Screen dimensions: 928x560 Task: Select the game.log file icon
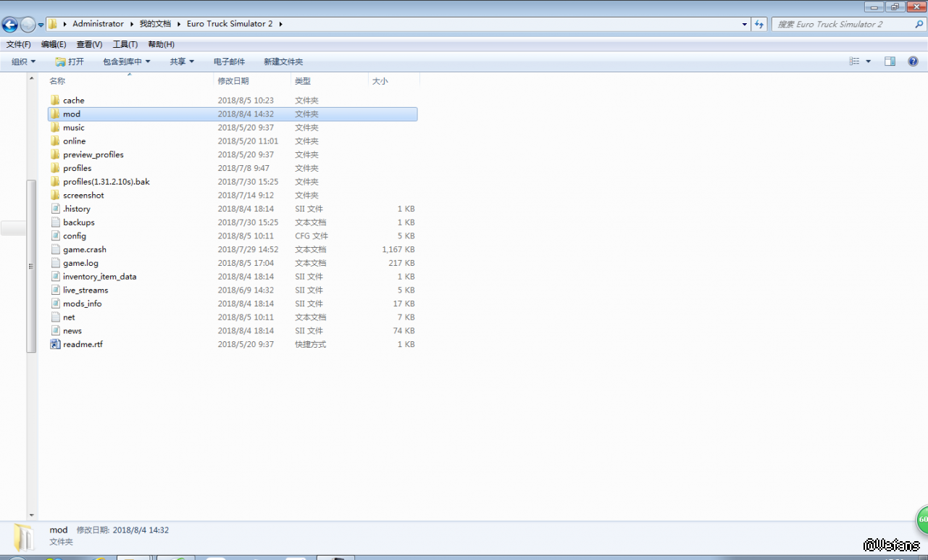point(55,264)
